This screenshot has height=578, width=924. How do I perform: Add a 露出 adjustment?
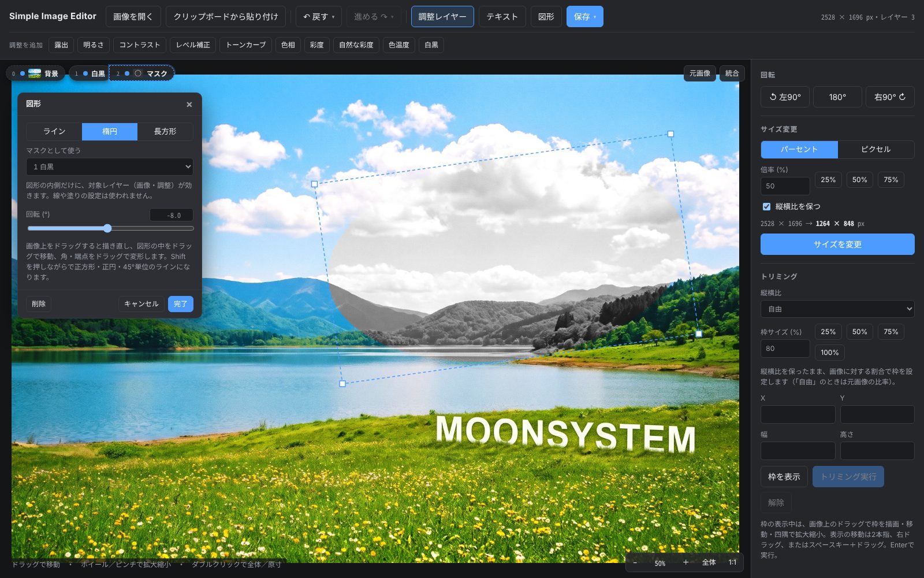(x=61, y=45)
